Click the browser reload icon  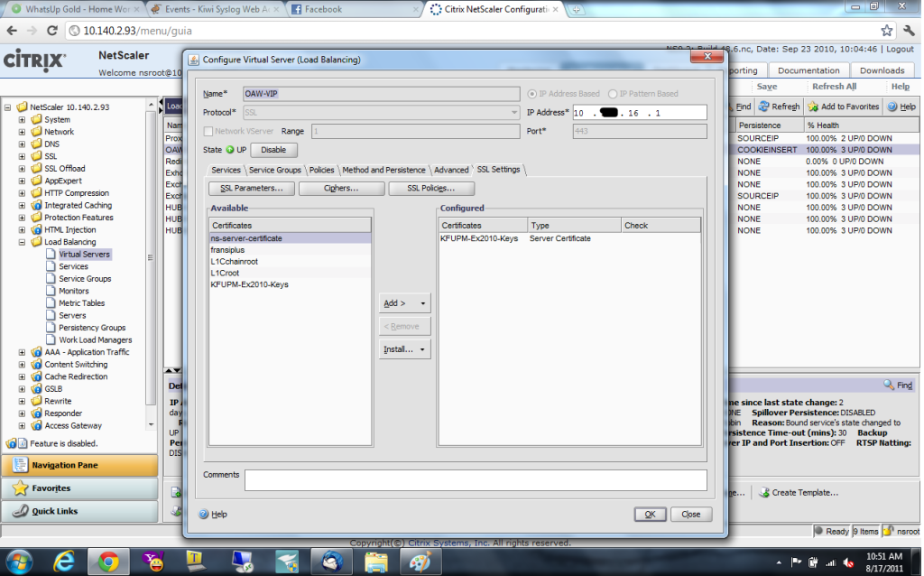(51, 31)
